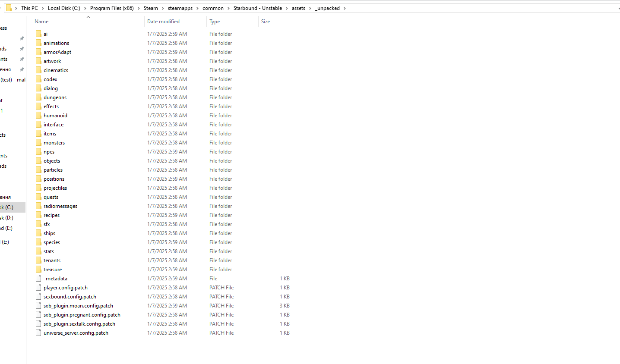Select the cinematics folder icon
The width and height of the screenshot is (620, 364).
[38, 70]
